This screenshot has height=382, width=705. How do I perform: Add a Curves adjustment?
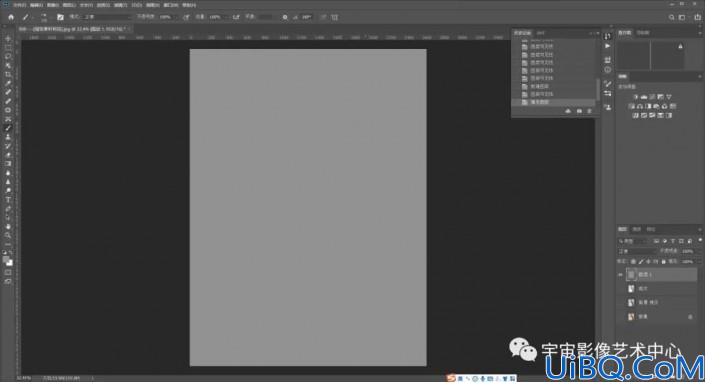click(652, 97)
